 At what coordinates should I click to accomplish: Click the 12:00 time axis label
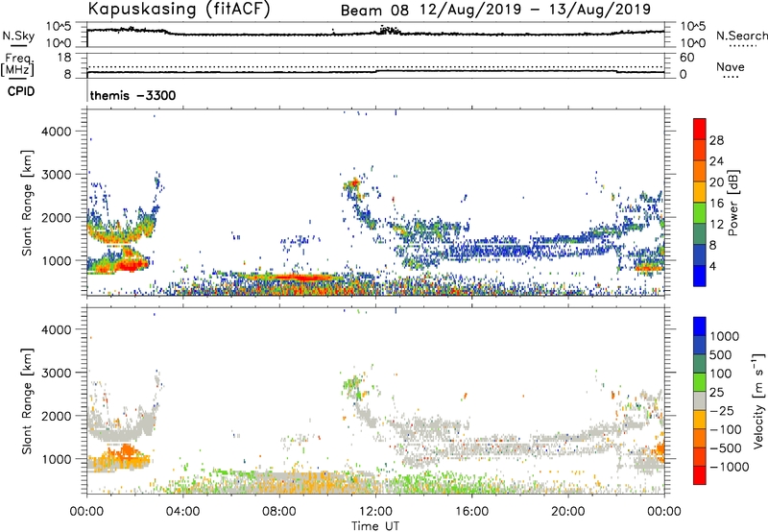(375, 512)
